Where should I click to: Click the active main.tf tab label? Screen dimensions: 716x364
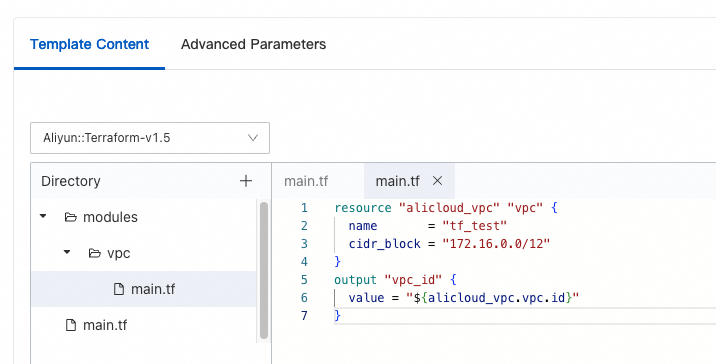point(398,181)
